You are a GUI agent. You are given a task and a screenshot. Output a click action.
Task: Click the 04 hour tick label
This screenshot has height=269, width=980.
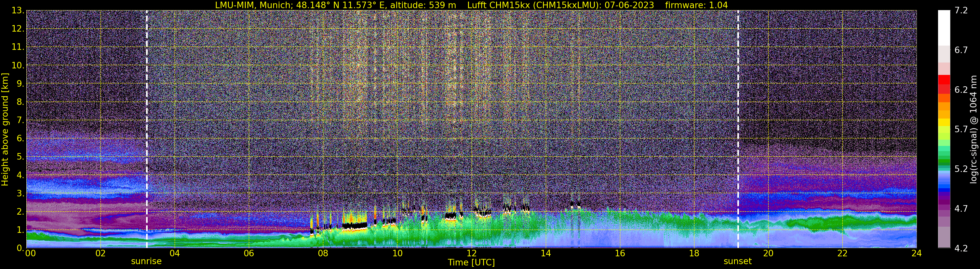tap(175, 253)
